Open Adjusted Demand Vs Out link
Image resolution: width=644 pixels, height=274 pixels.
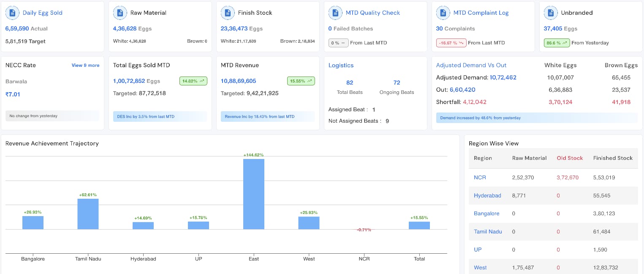(471, 65)
